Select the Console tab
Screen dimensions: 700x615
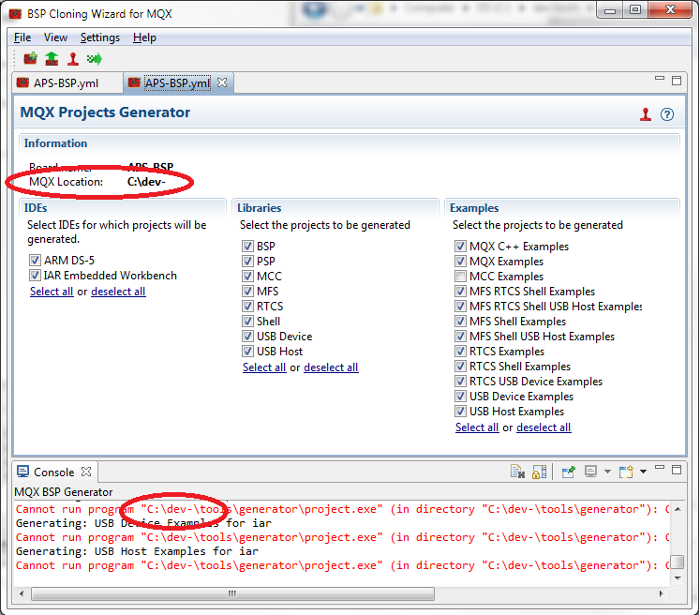[x=54, y=472]
